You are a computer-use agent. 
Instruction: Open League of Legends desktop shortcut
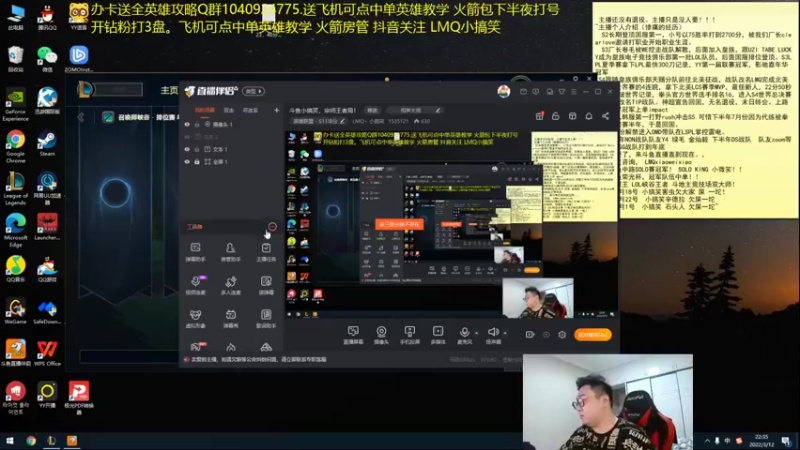pos(15,188)
